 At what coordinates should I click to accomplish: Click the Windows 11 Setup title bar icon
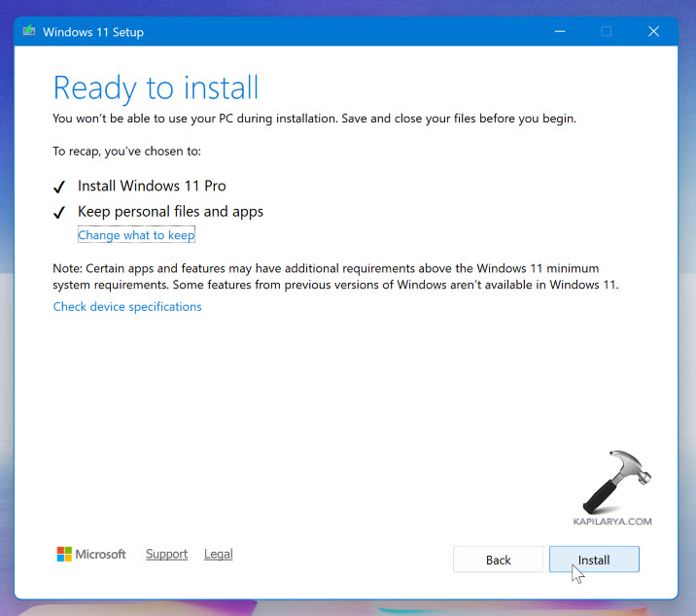(x=29, y=31)
